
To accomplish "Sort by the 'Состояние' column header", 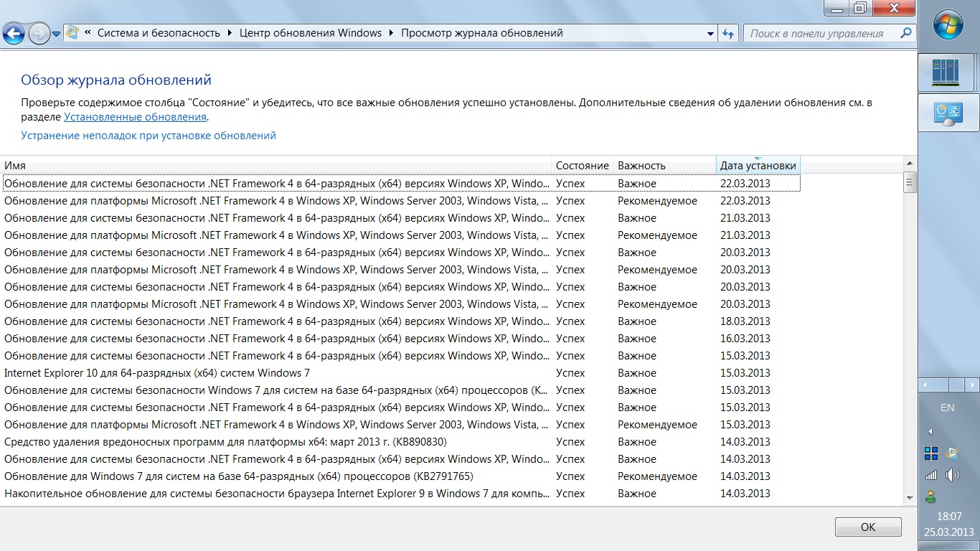I will tap(583, 165).
